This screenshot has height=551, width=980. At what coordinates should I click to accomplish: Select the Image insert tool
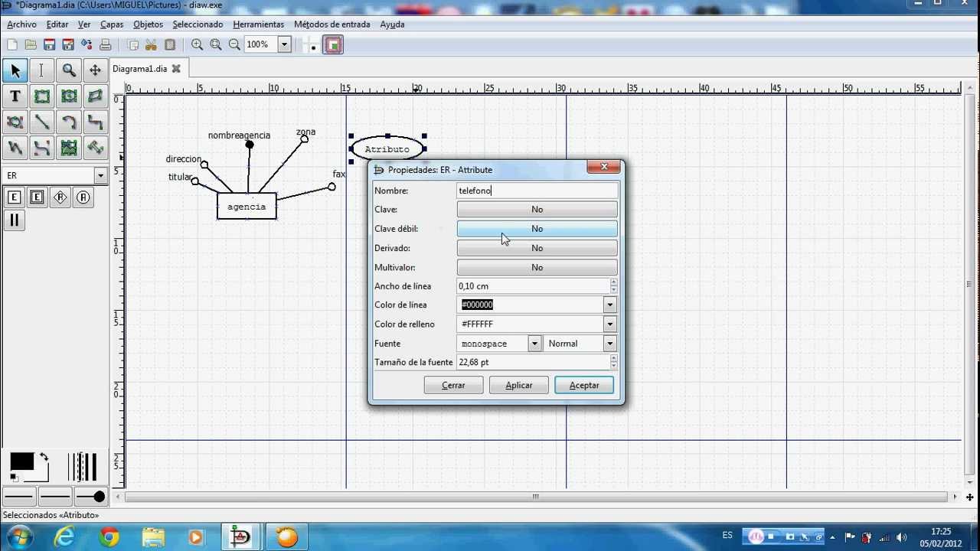click(x=69, y=148)
